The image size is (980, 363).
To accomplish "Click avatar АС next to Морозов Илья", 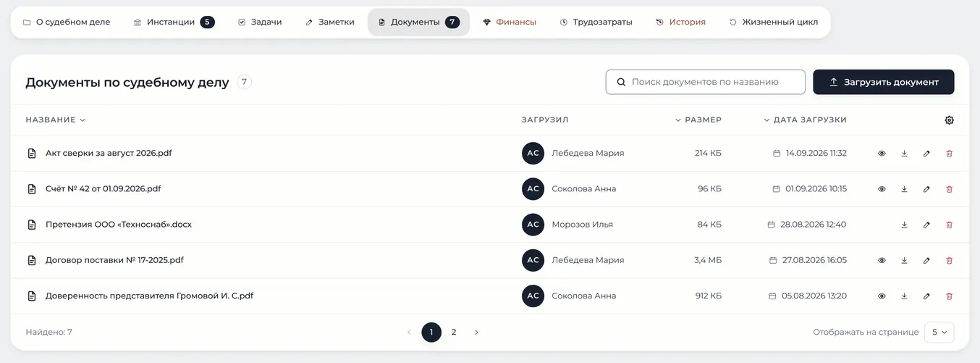I will (533, 225).
